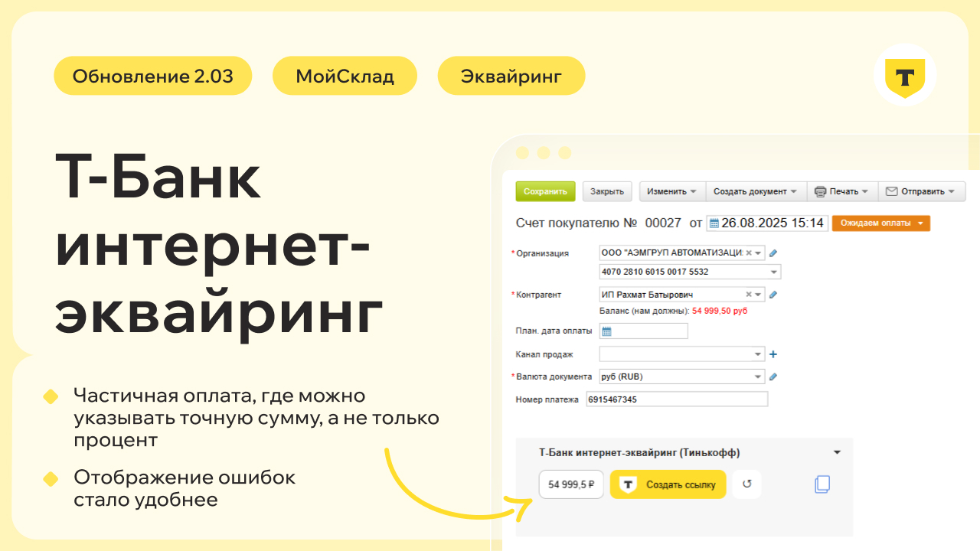
Task: Clear the Организация field with its X
Action: (x=749, y=253)
